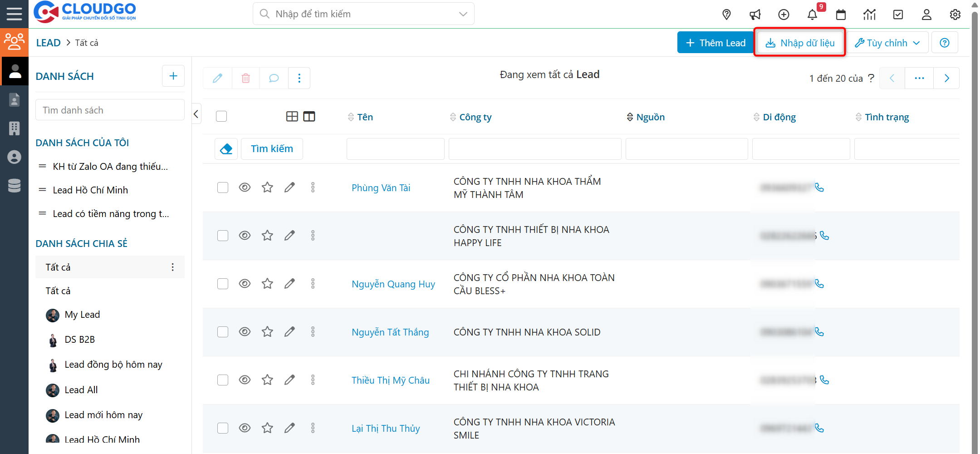The height and width of the screenshot is (454, 980).
Task: Check the box for Nguyễn Quang Huy
Action: pos(223,284)
